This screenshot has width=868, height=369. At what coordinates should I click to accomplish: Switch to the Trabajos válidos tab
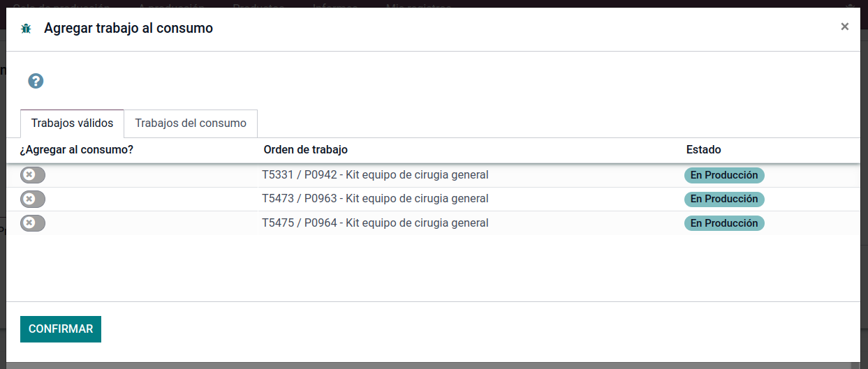(72, 123)
